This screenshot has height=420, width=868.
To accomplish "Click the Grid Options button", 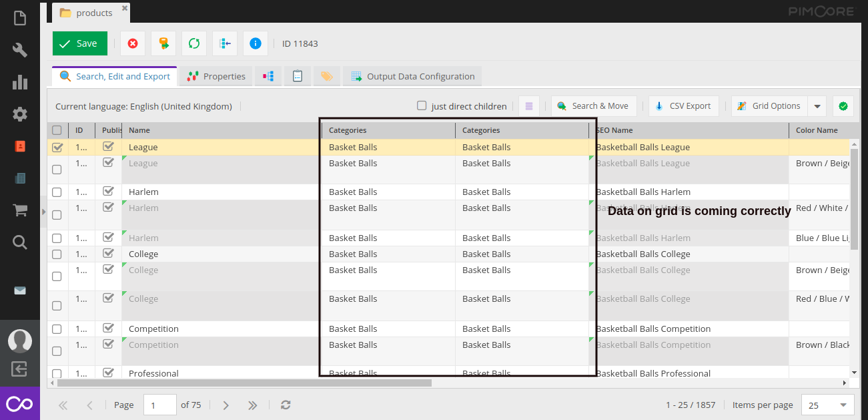I will (770, 106).
